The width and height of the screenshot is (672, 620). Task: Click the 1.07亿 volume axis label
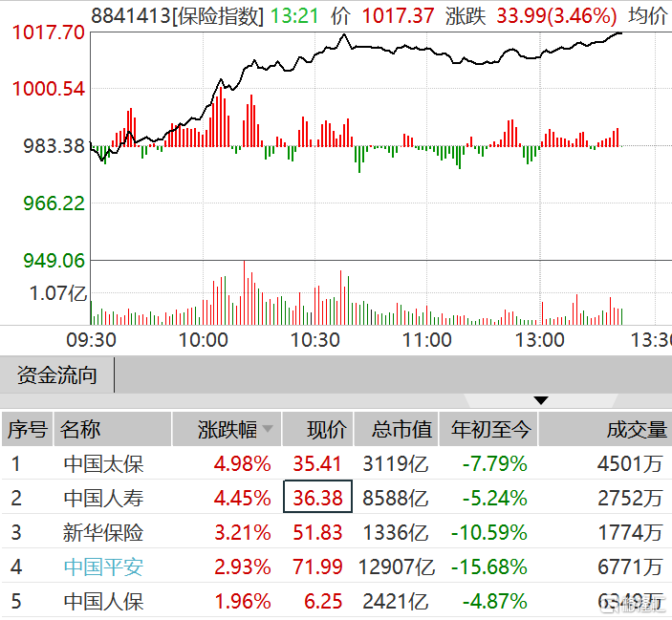tap(58, 293)
